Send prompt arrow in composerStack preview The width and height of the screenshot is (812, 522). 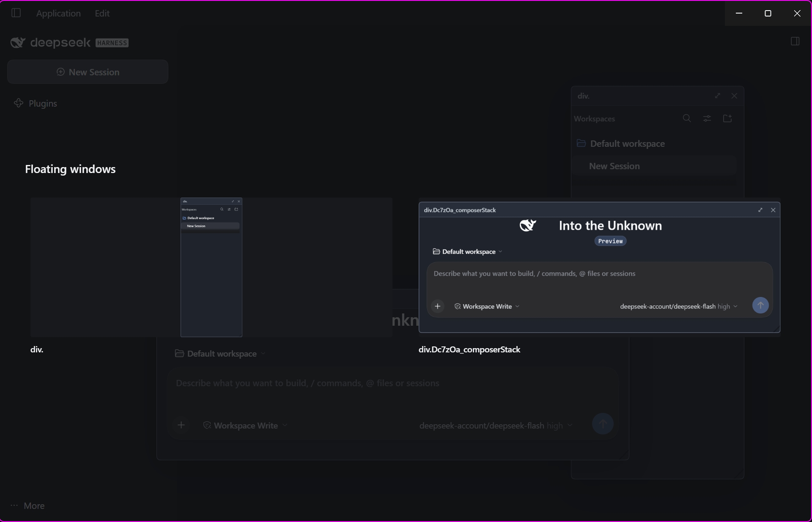tap(760, 305)
